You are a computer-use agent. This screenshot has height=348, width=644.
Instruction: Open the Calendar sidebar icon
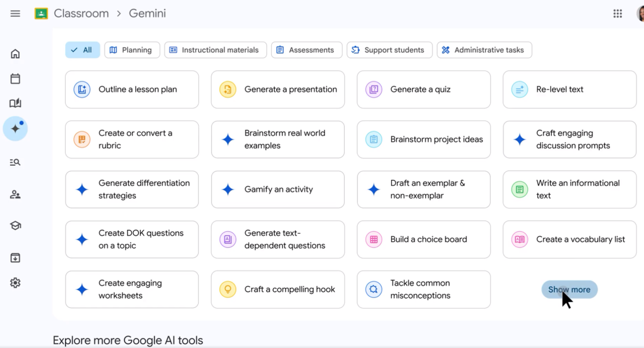[x=15, y=79]
